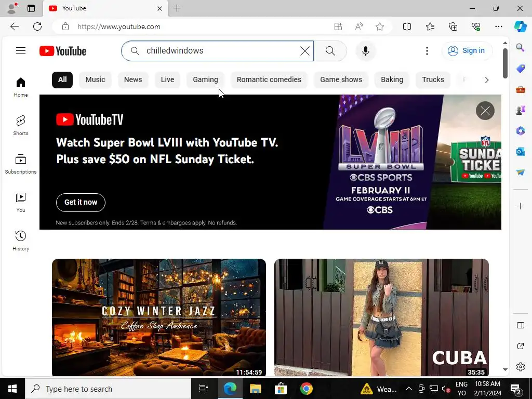Select the Music filter chip
Screen dimensions: 532x399
(96, 79)
